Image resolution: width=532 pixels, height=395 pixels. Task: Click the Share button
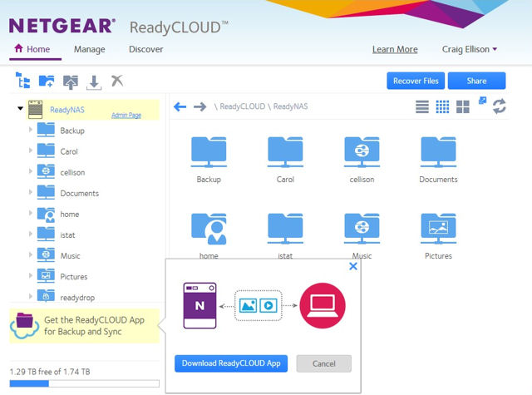coord(476,81)
